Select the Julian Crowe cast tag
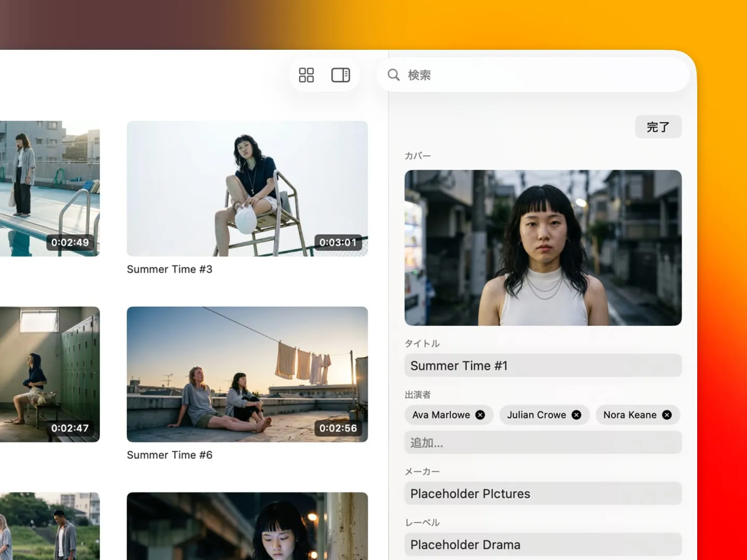Image resolution: width=747 pixels, height=560 pixels. tap(545, 415)
